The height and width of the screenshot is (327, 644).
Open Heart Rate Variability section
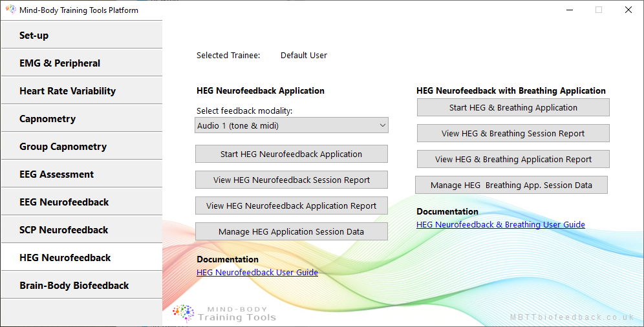coord(81,90)
